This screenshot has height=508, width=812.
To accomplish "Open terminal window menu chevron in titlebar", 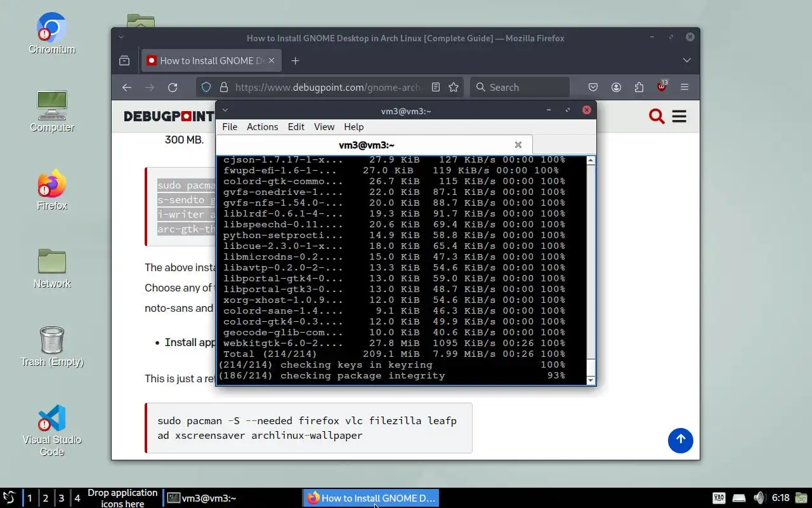I will click(x=225, y=110).
